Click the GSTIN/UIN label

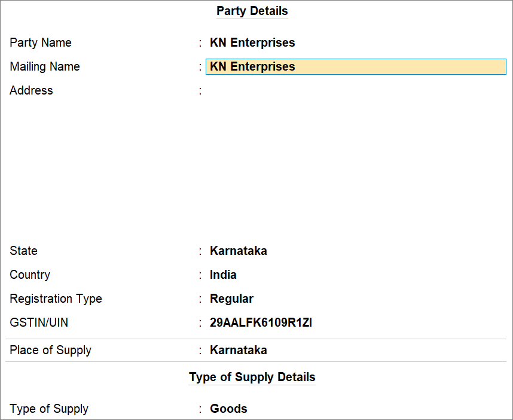tap(39, 322)
